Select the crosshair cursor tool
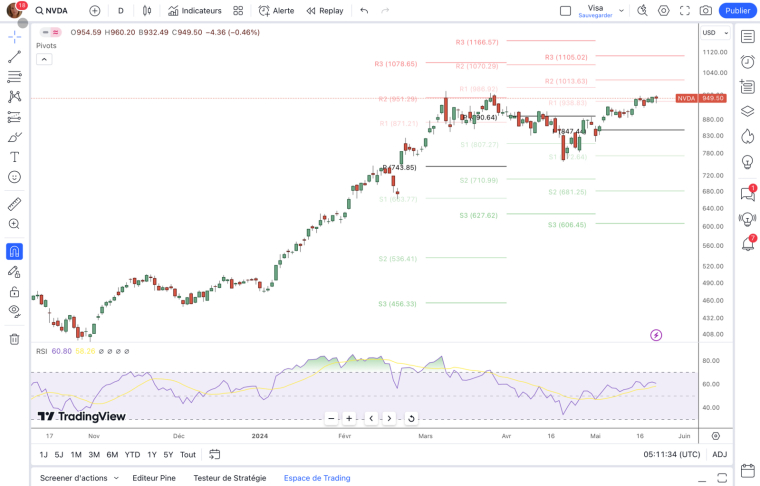The width and height of the screenshot is (760, 486). (15, 36)
